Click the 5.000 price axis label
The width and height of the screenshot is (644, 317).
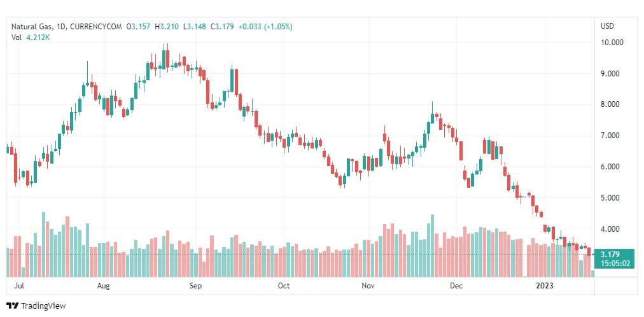610,198
